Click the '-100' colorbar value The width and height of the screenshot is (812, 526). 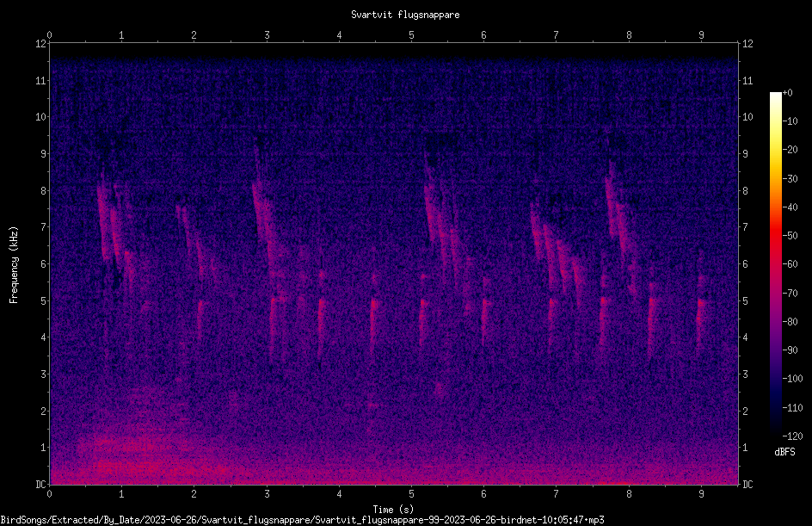point(793,379)
